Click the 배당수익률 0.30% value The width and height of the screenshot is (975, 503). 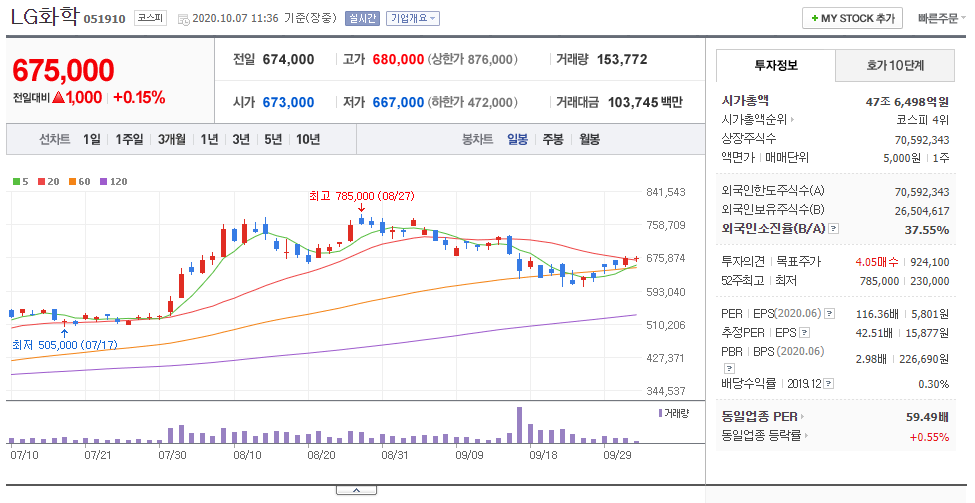click(x=933, y=384)
